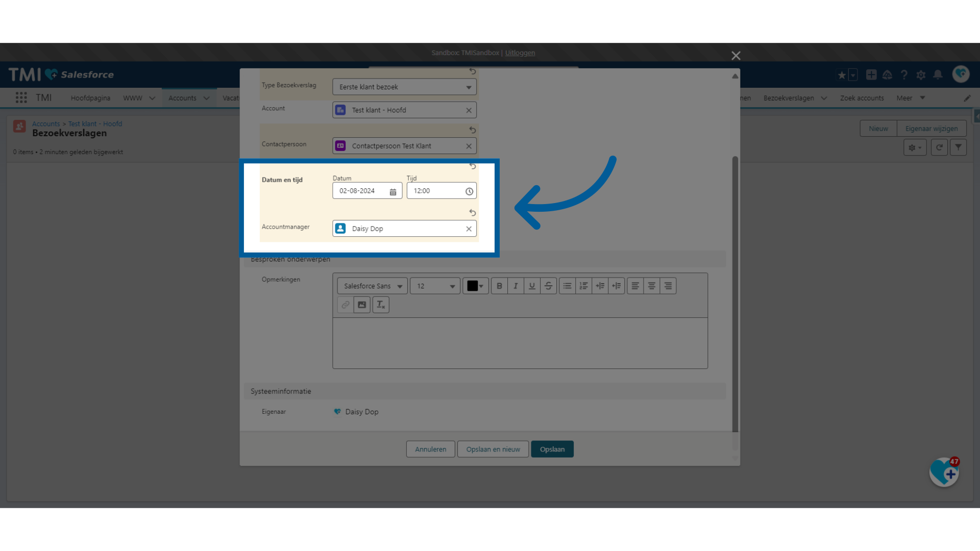Open the time picker clock icon

point(469,191)
